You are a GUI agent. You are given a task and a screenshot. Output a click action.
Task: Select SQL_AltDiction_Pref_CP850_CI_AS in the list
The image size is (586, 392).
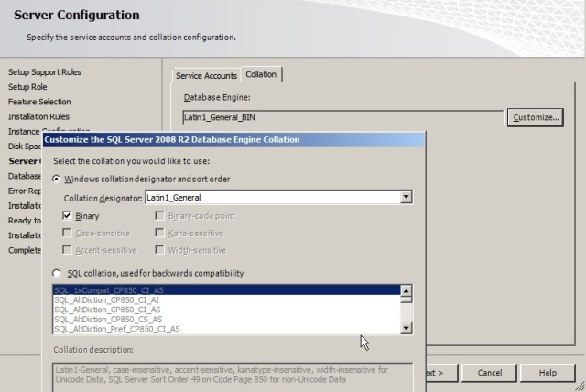tap(226, 329)
